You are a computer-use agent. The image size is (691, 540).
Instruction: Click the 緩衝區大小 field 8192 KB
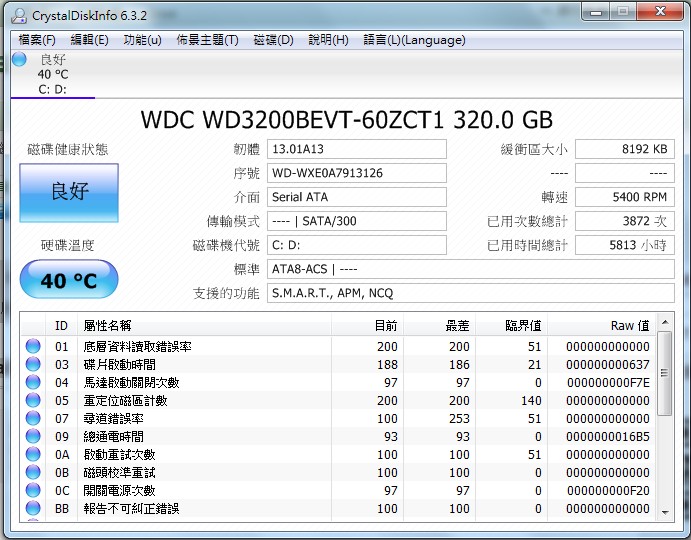tap(624, 149)
